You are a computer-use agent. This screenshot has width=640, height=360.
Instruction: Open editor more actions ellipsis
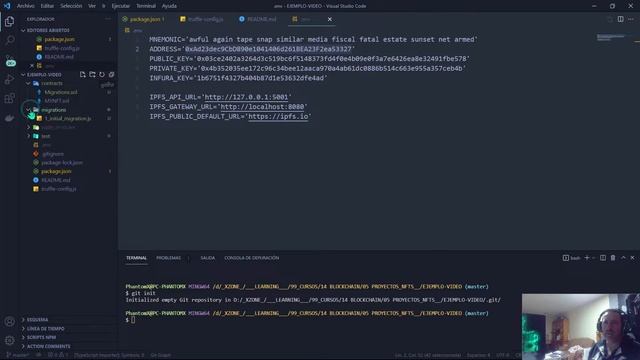(631, 19)
